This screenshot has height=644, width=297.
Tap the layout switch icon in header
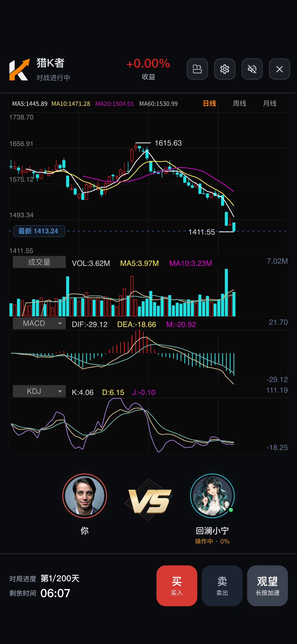pos(197,69)
